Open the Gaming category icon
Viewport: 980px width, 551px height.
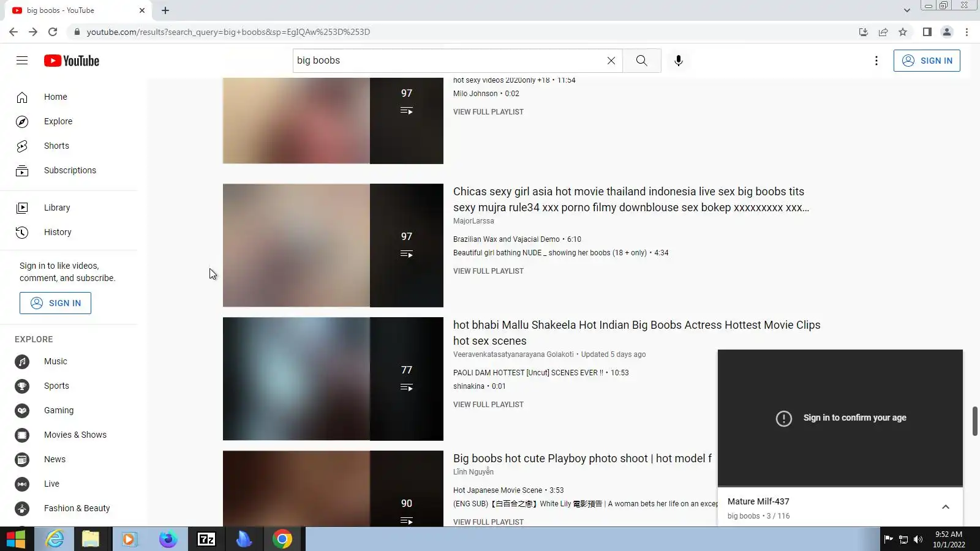[x=22, y=411]
